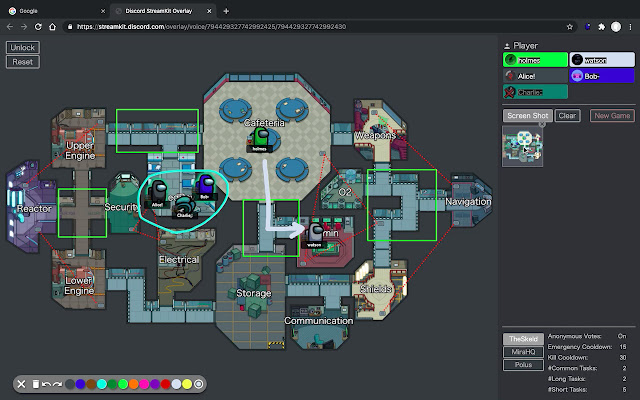Click the trash icon to delete drawings
Viewport: 640px width, 400px height.
[x=35, y=384]
